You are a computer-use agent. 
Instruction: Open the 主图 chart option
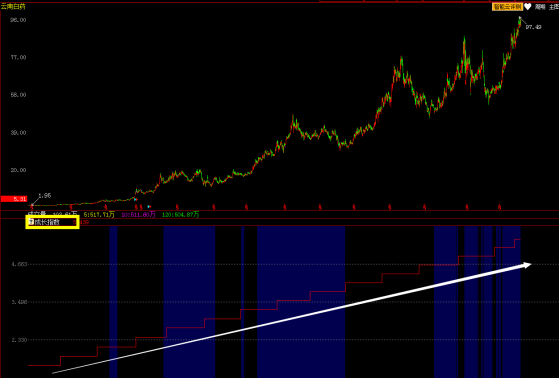(x=554, y=7)
